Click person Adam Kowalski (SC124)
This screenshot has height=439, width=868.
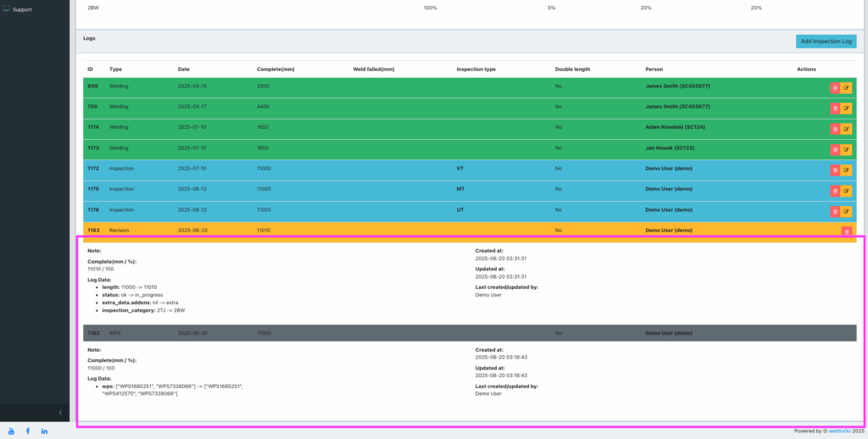[x=676, y=127]
